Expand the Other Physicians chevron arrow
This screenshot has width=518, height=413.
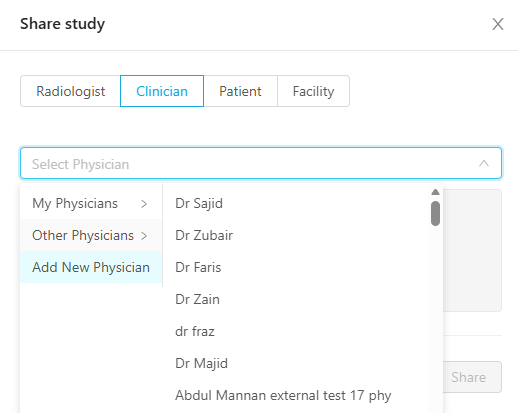(144, 236)
